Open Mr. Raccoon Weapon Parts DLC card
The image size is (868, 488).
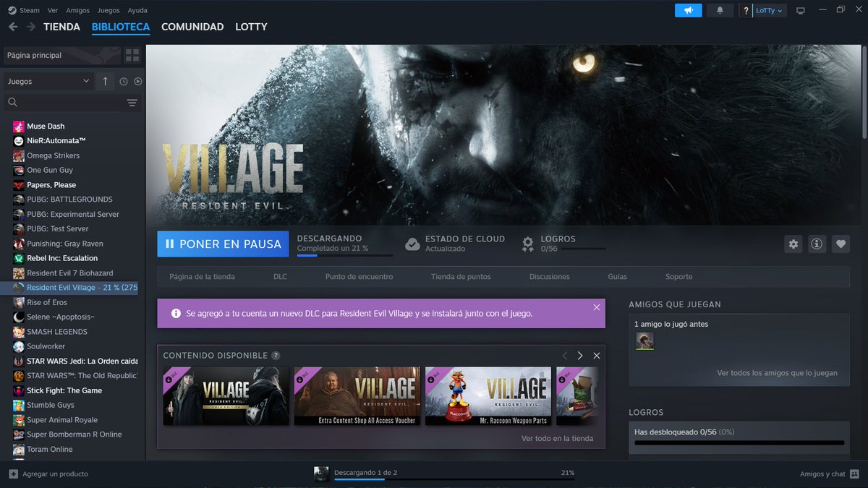pyautogui.click(x=488, y=396)
